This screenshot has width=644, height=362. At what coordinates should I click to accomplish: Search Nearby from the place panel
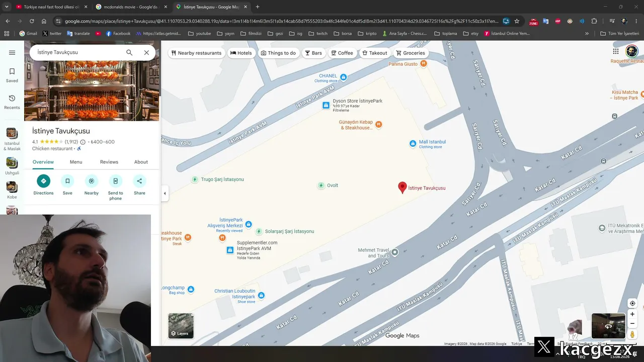pos(92,185)
